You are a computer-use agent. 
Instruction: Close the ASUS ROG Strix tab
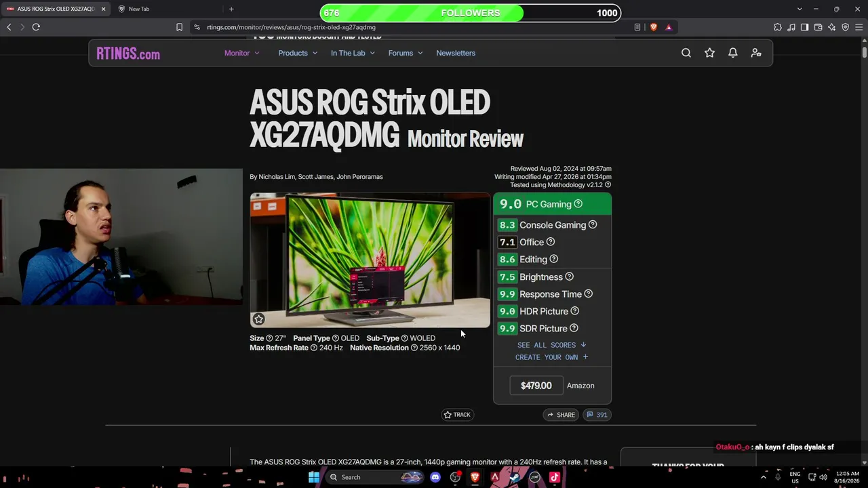tap(103, 9)
